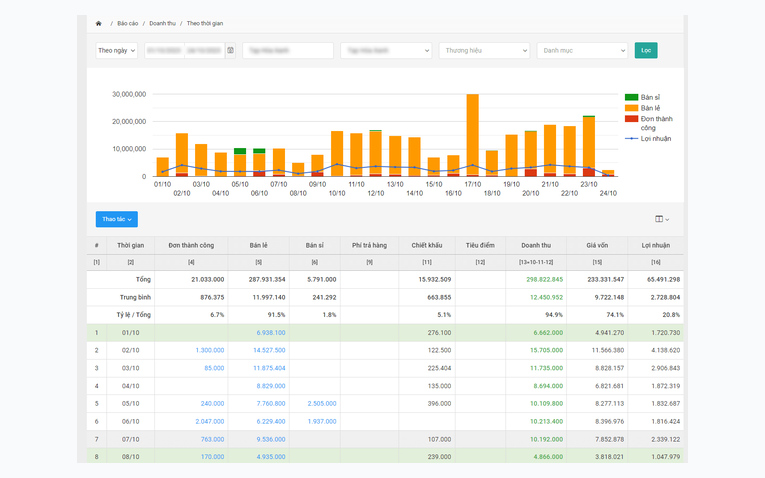Sort by Lợi nhuận column header
The height and width of the screenshot is (478, 765).
pyautogui.click(x=656, y=245)
